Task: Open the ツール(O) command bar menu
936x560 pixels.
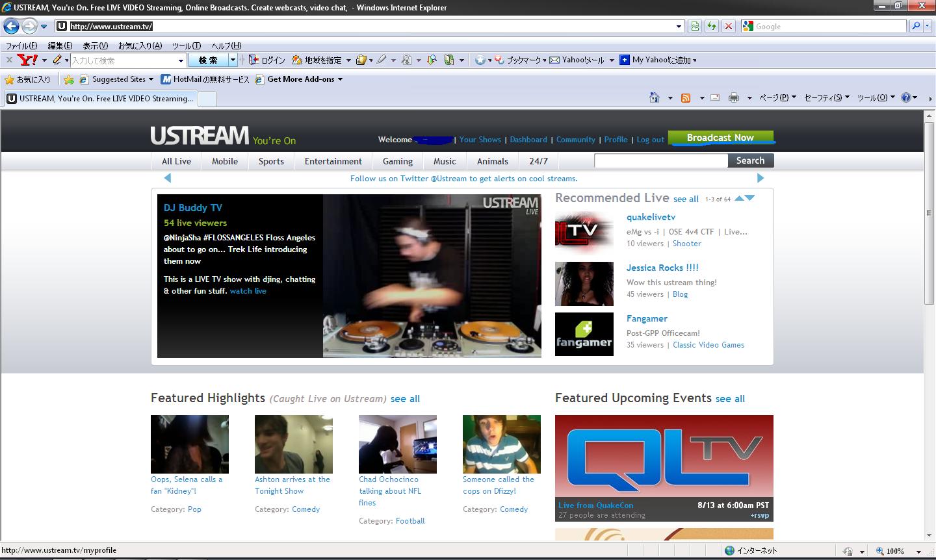Action: 876,97
